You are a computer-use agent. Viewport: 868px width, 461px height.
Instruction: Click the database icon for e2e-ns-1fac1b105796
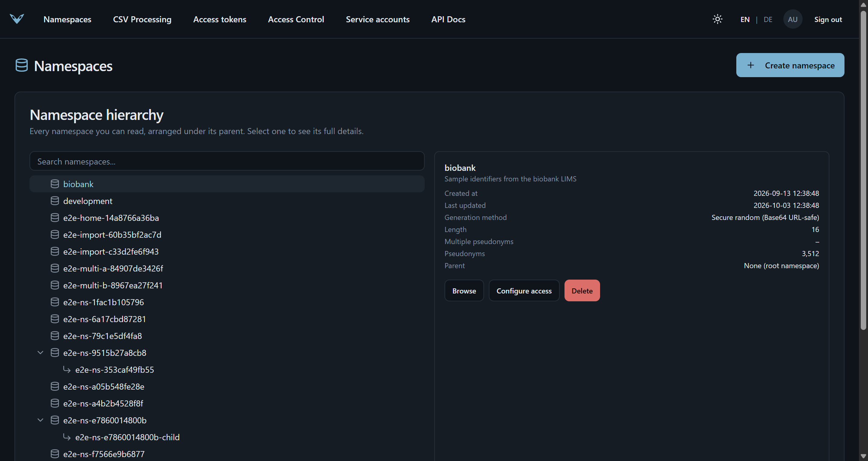pyautogui.click(x=55, y=302)
